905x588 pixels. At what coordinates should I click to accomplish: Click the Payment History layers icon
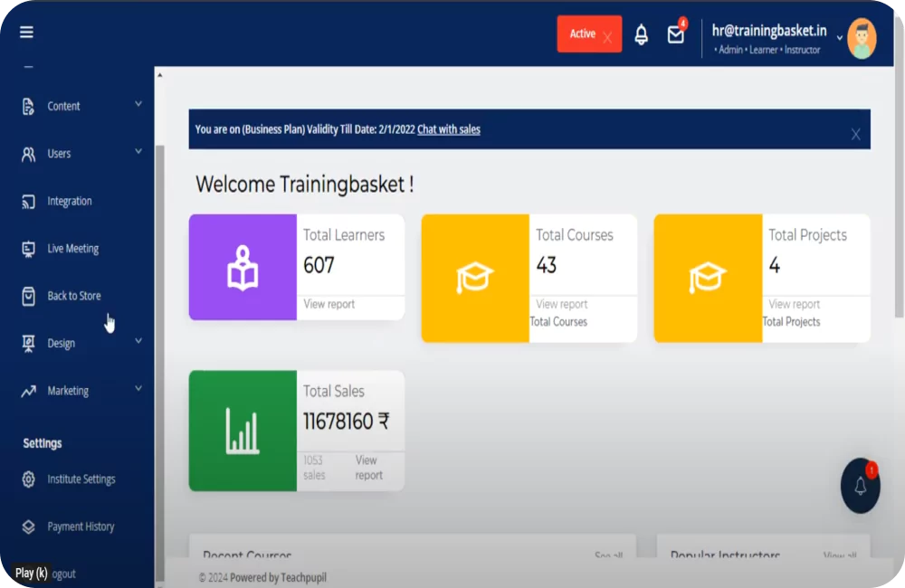click(28, 526)
